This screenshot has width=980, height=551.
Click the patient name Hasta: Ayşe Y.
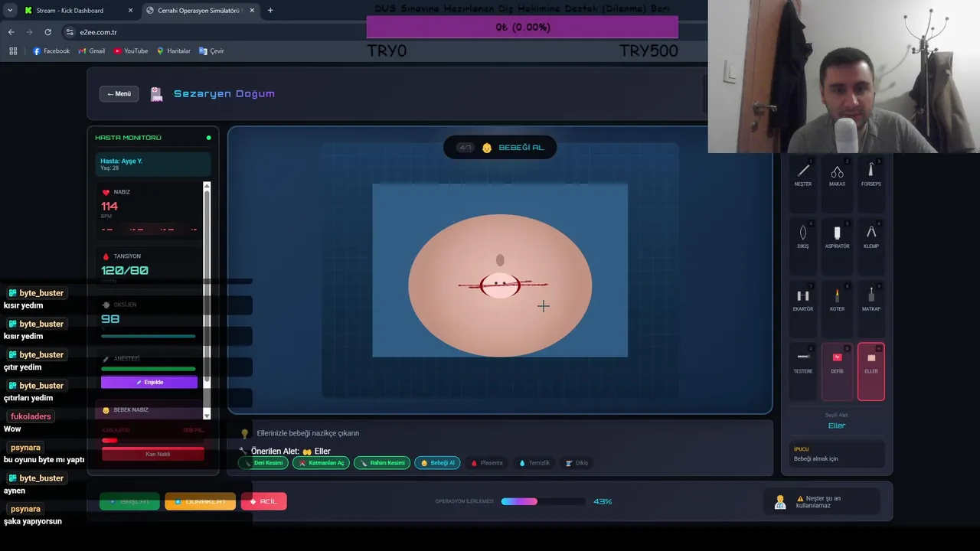pos(121,161)
